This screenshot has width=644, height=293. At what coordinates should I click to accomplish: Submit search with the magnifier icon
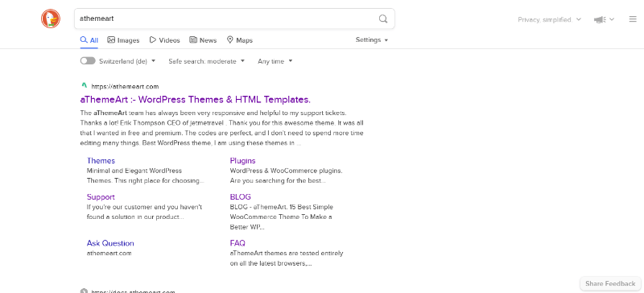coord(383,19)
